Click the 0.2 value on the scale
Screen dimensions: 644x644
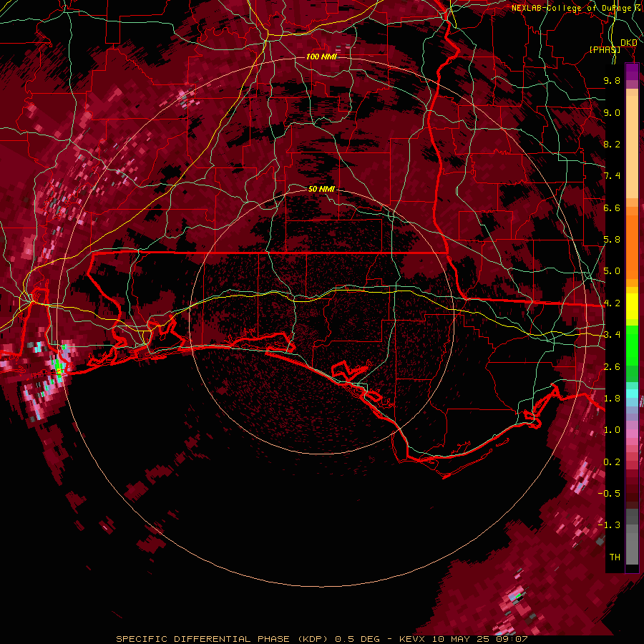pos(612,462)
